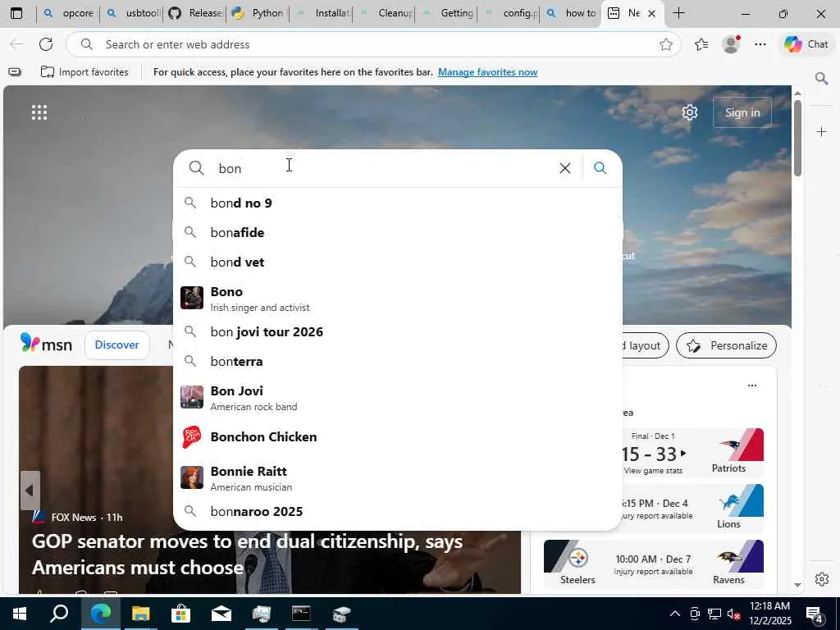Open the MSN app launcher grid
The image size is (840, 630).
tap(39, 112)
